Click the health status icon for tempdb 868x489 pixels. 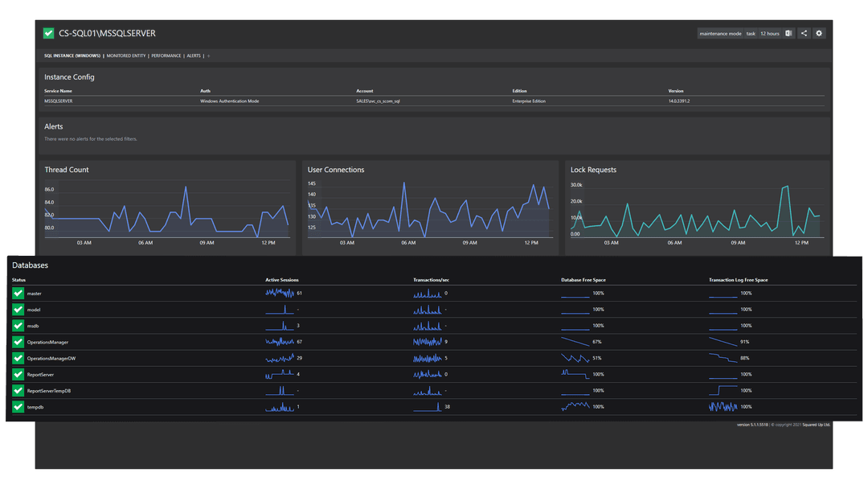point(18,407)
